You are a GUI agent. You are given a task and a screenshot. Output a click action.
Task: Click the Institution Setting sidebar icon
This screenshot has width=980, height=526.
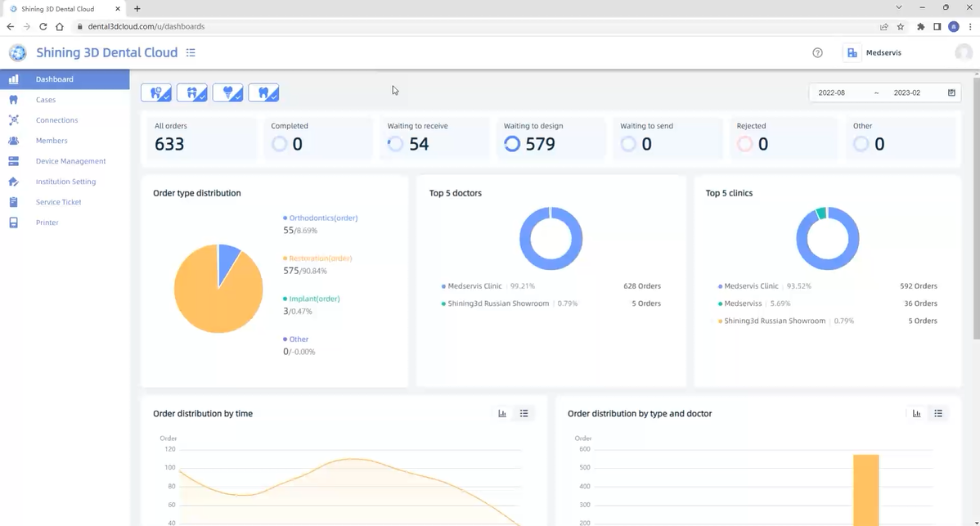tap(13, 182)
